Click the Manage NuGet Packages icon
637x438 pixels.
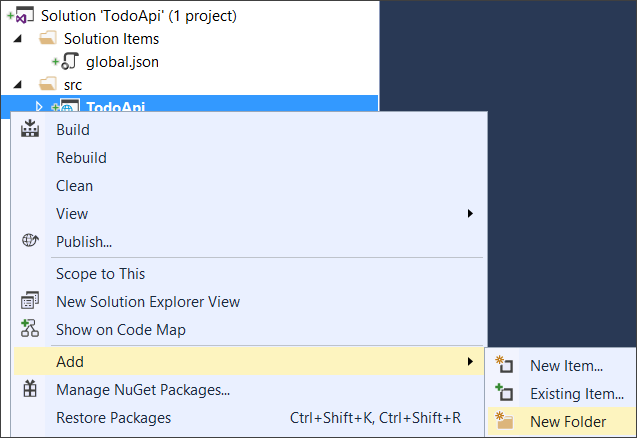pos(29,390)
